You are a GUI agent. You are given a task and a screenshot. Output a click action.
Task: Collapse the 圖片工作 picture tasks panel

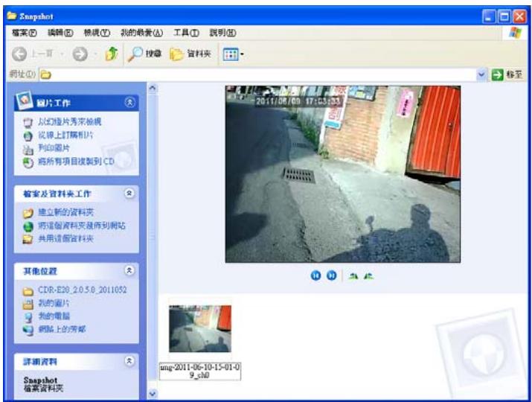point(129,102)
